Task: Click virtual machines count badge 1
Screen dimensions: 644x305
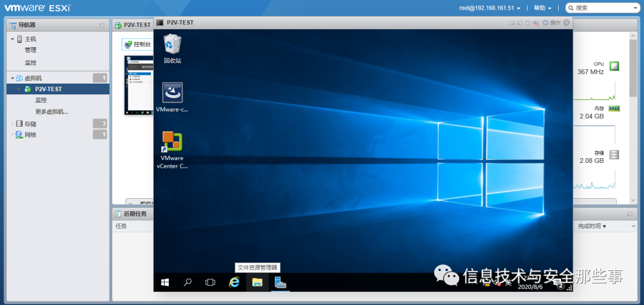Action: point(100,78)
